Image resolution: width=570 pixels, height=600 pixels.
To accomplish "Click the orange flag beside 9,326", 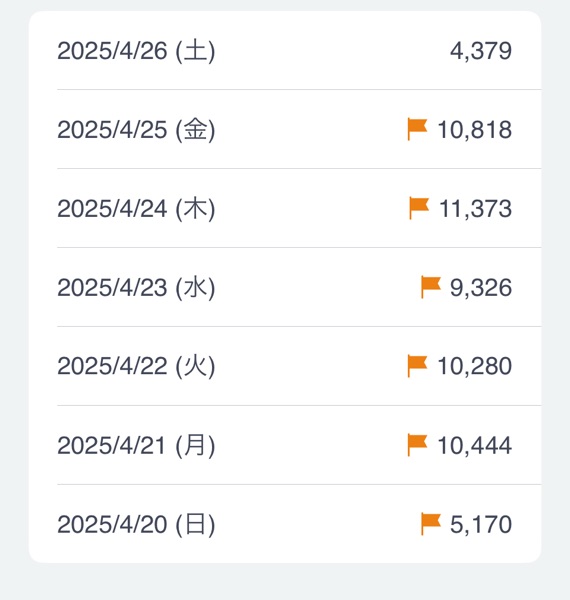I will (x=431, y=287).
